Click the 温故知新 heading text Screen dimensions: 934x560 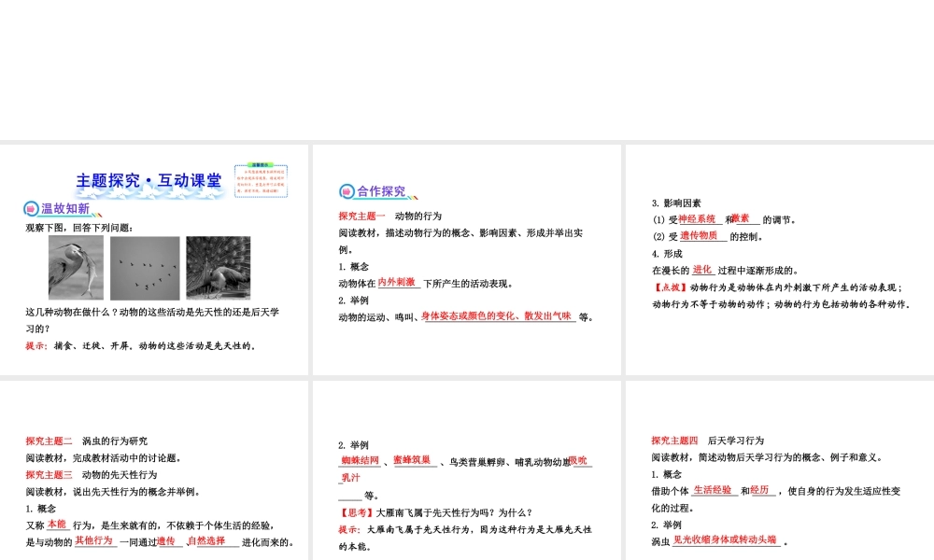coord(65,209)
